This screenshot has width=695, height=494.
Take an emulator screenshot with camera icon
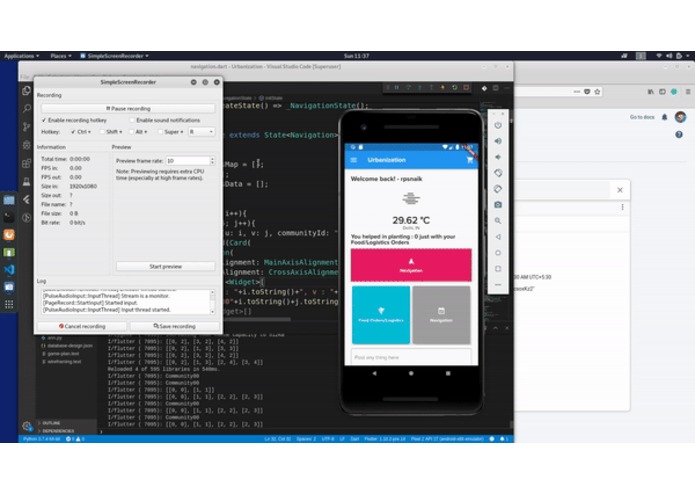498,205
